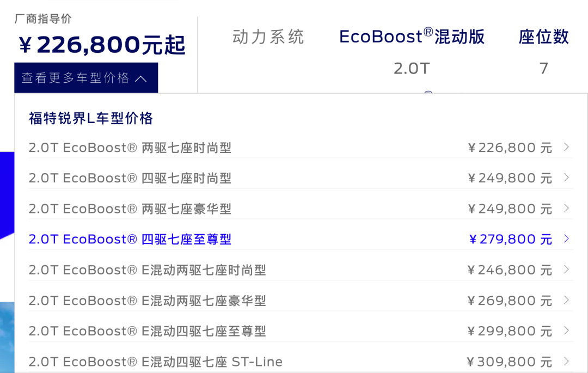Click the ¥309,800 元 price
This screenshot has height=373, width=588.
tap(510, 362)
